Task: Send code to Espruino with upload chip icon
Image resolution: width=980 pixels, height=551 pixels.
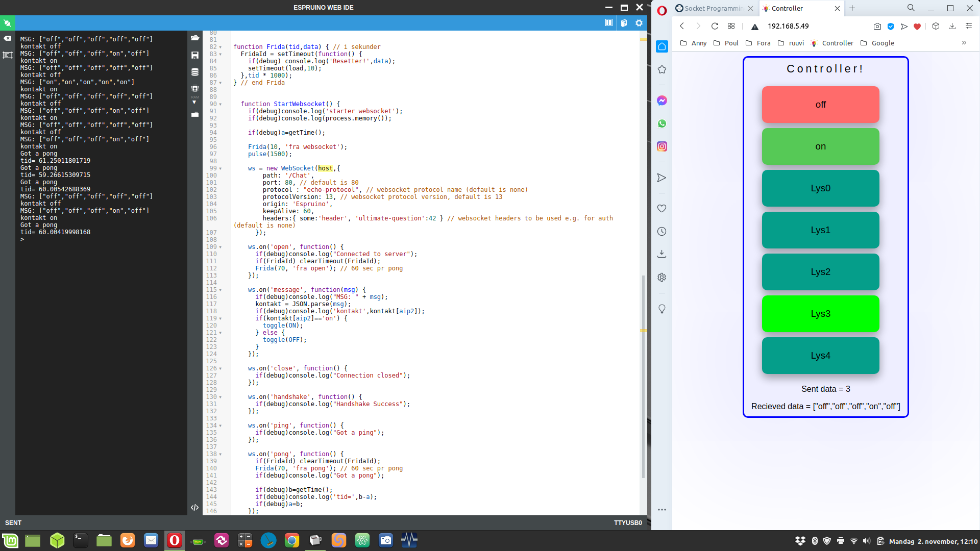Action: click(194, 88)
